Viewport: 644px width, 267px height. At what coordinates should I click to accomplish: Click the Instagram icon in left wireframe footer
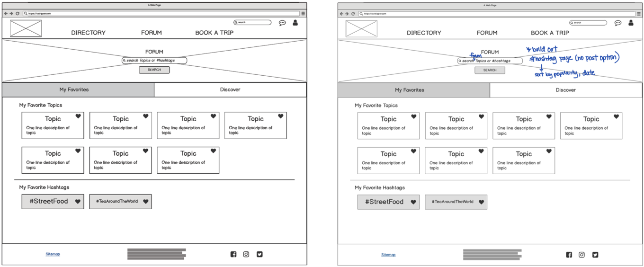click(246, 254)
